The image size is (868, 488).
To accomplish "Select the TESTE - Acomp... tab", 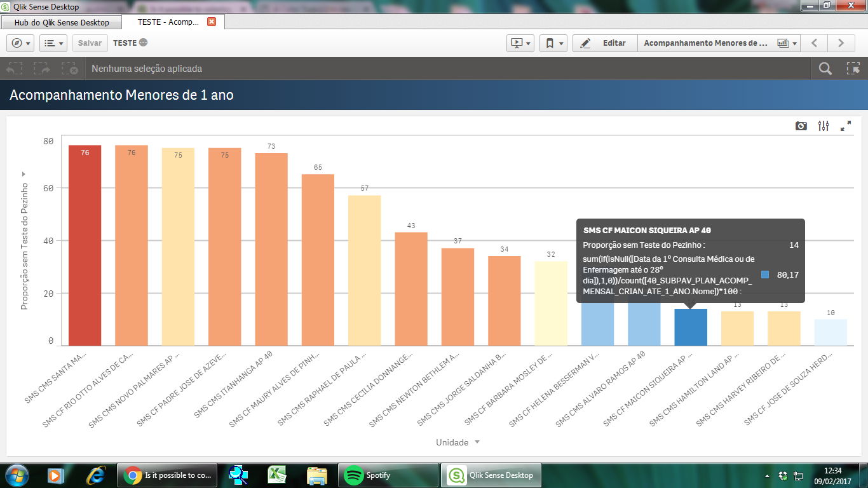I will coord(168,22).
